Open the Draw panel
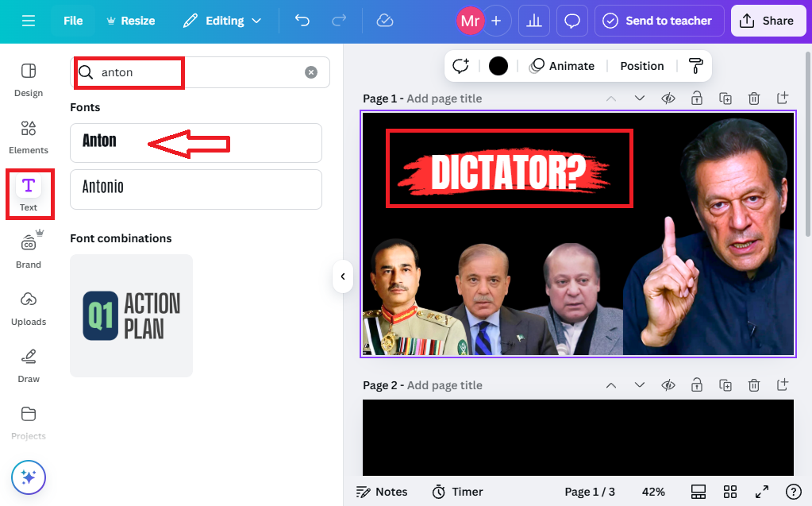Viewport: 812px width, 506px height. [29, 366]
